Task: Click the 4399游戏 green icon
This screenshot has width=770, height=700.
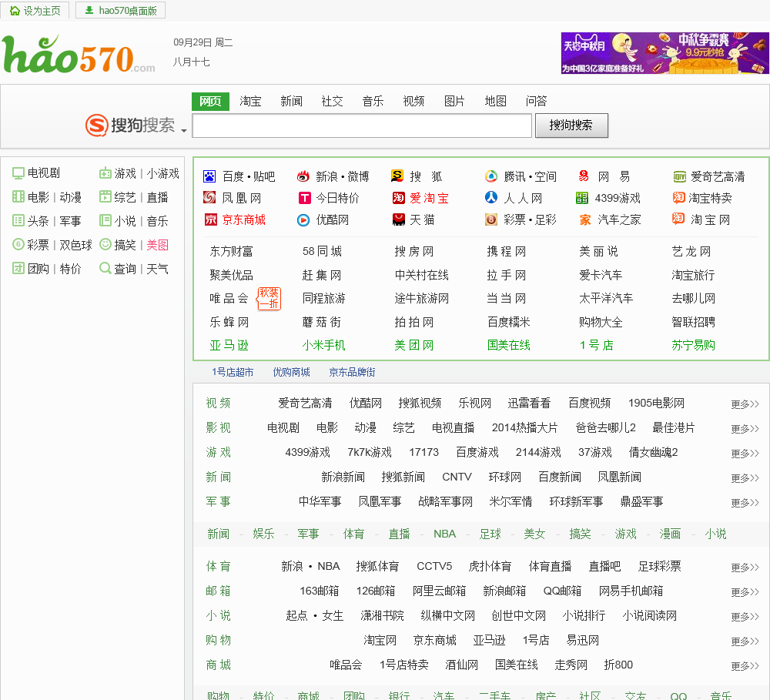Action: pyautogui.click(x=582, y=198)
